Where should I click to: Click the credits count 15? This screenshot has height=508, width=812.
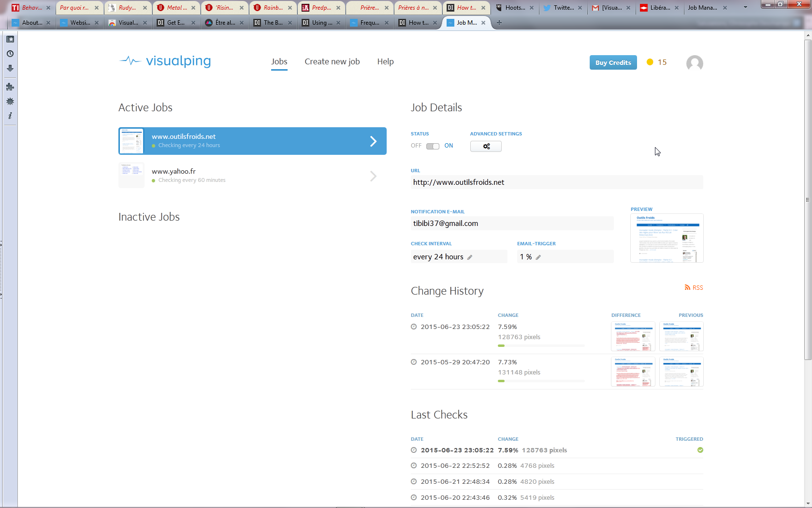[662, 62]
